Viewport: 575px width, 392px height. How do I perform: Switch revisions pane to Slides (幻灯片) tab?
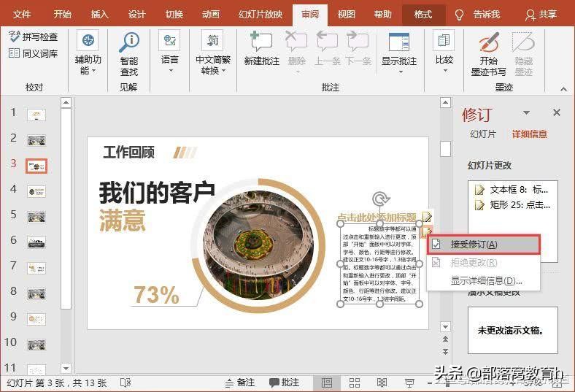click(482, 134)
